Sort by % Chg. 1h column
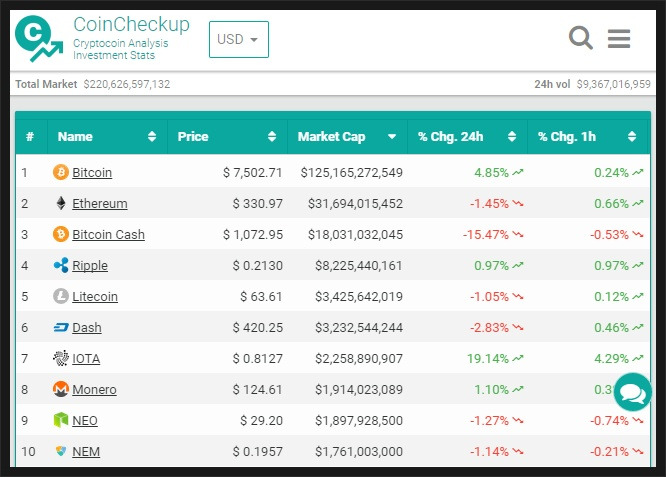The height and width of the screenshot is (477, 666). point(587,136)
